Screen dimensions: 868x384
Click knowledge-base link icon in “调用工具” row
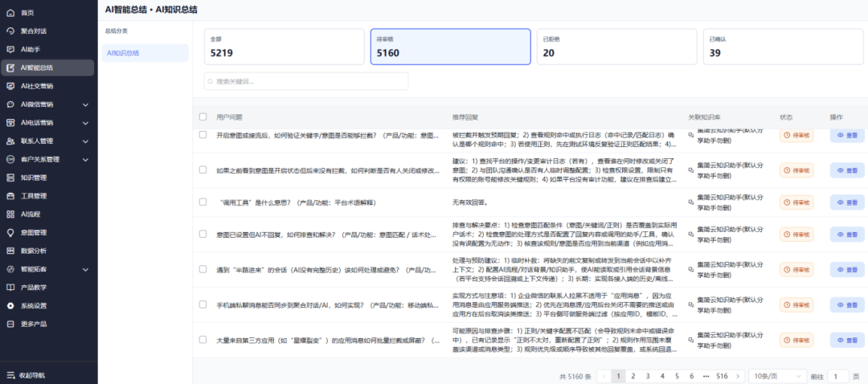pyautogui.click(x=690, y=202)
